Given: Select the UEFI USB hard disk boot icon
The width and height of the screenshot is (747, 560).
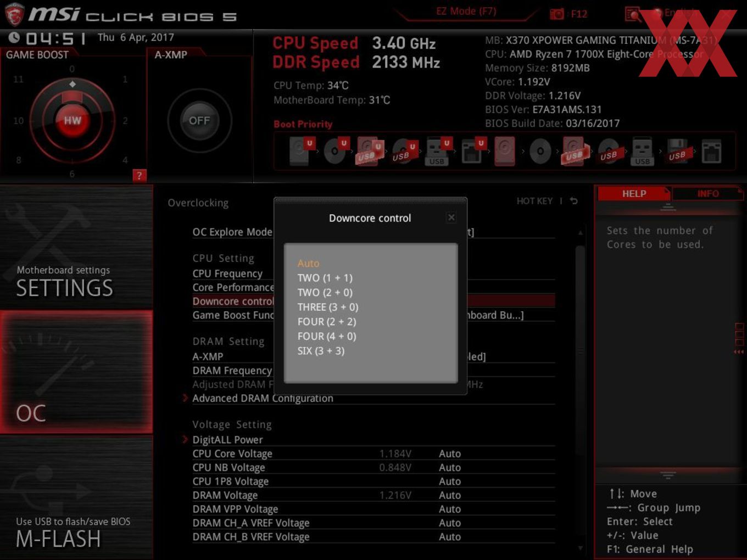Looking at the screenshot, I should point(369,152).
